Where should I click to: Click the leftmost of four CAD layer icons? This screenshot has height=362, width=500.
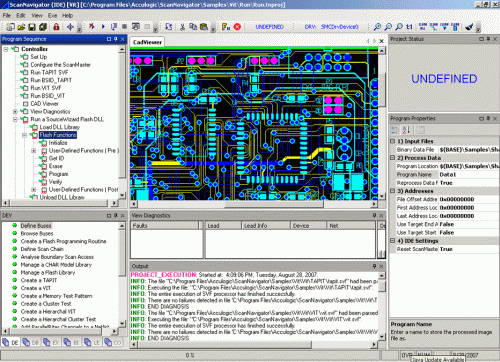pyautogui.click(x=423, y=27)
